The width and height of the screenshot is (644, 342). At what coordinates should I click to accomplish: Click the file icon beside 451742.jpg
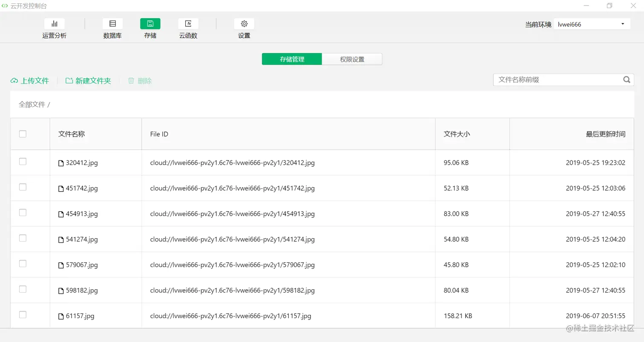pyautogui.click(x=61, y=188)
